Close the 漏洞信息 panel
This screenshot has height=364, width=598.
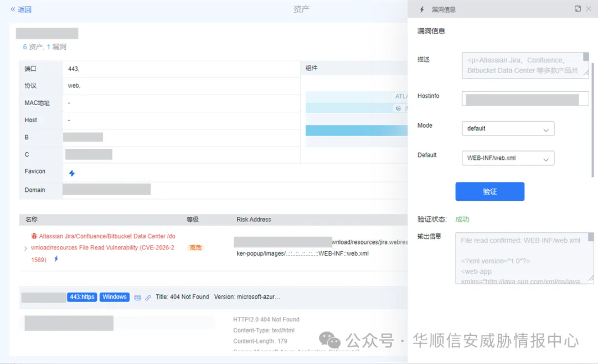coord(589,9)
